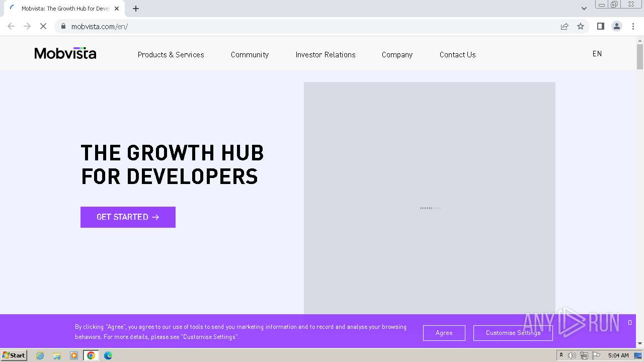
Task: Click the Show desktop button
Action: click(638, 355)
